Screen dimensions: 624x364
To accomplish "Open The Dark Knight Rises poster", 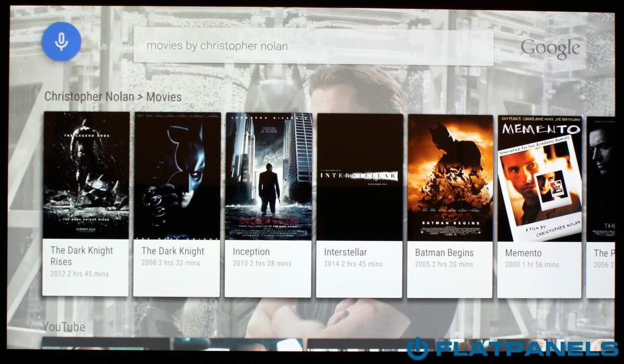I will pos(86,176).
